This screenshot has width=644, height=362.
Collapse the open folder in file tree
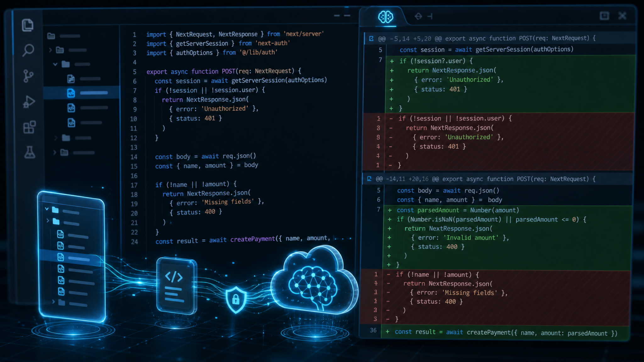point(55,64)
